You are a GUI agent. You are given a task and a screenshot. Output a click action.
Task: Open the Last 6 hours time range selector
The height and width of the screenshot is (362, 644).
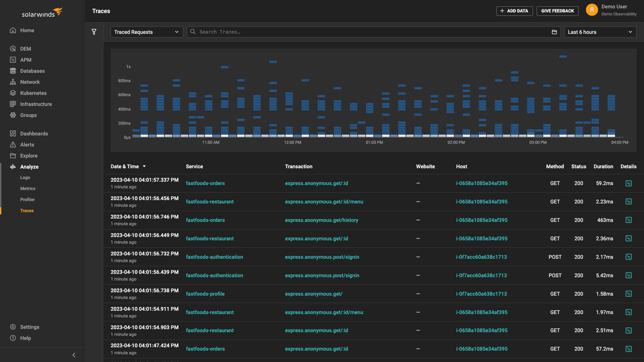point(600,32)
